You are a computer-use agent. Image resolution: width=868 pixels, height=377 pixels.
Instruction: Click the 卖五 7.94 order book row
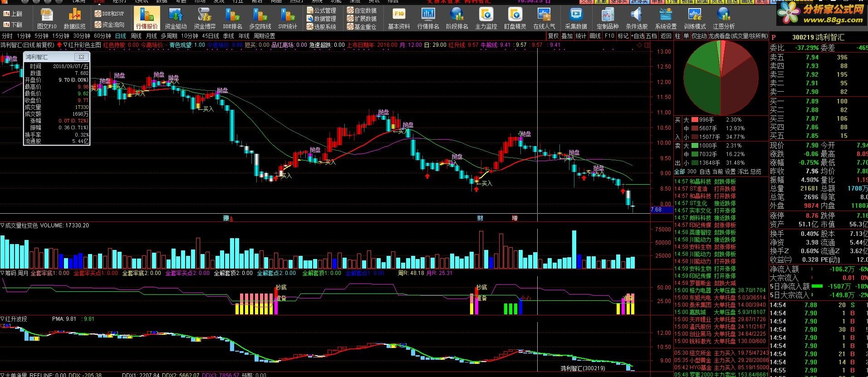point(819,57)
